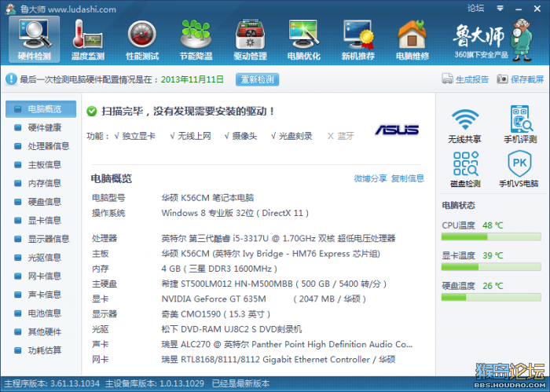The image size is (550, 392).
Task: Click 已经是最新版本 in the status bar
Action: (x=240, y=383)
